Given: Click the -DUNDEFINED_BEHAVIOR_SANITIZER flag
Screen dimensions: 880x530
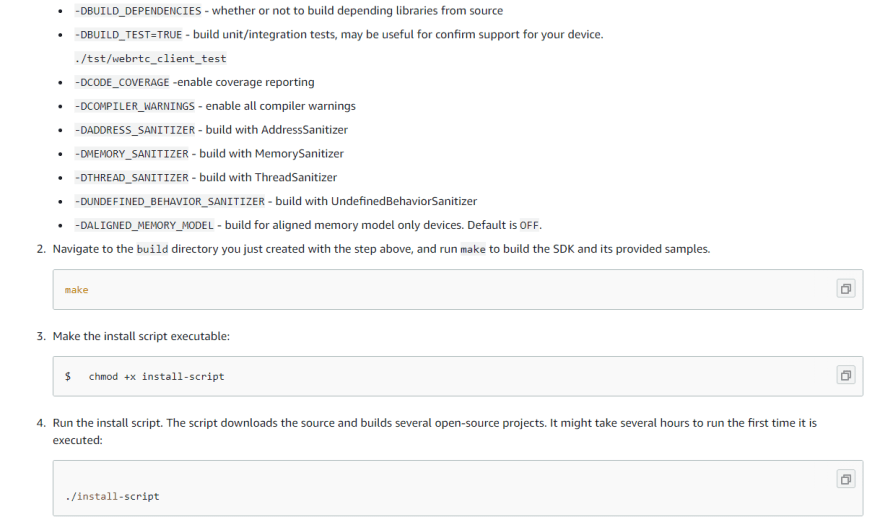Looking at the screenshot, I should click(x=170, y=202).
